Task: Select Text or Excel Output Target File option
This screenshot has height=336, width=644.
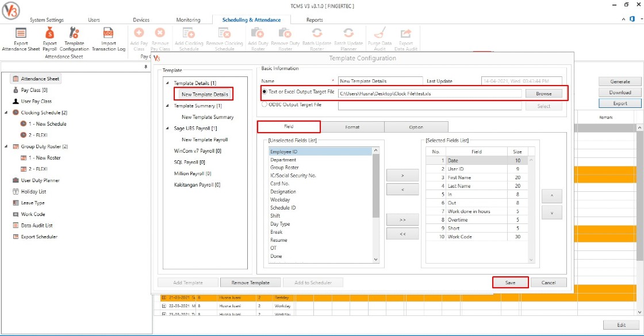Action: click(264, 92)
